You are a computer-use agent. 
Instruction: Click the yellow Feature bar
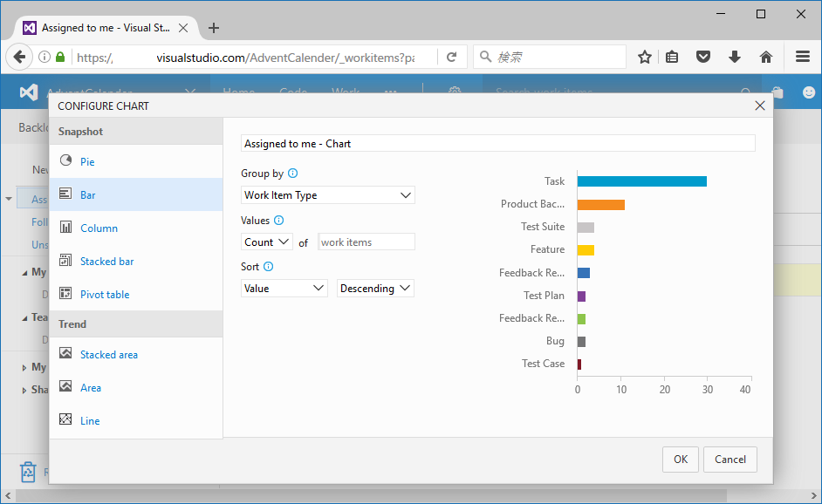tap(586, 250)
